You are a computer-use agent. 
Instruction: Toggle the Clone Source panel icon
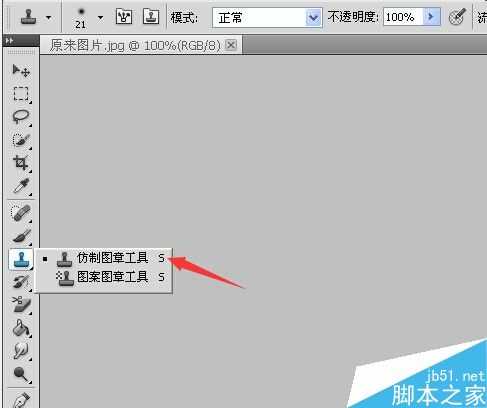tap(151, 16)
